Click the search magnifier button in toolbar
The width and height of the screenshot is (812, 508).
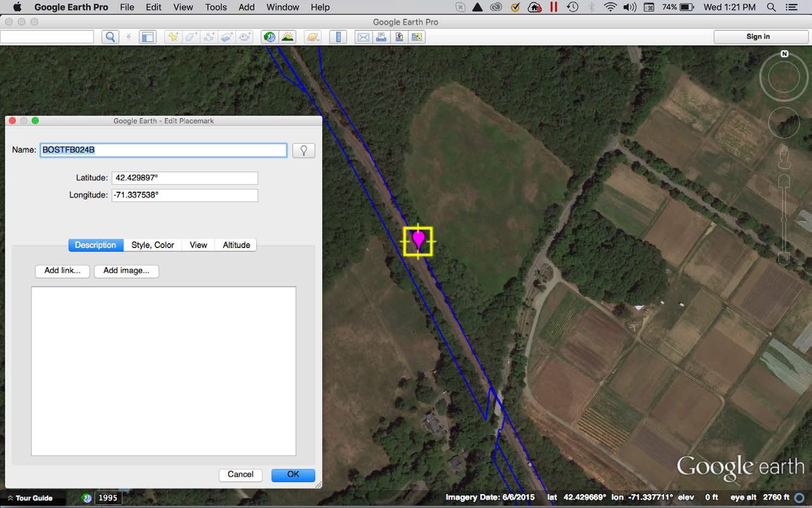coord(110,37)
